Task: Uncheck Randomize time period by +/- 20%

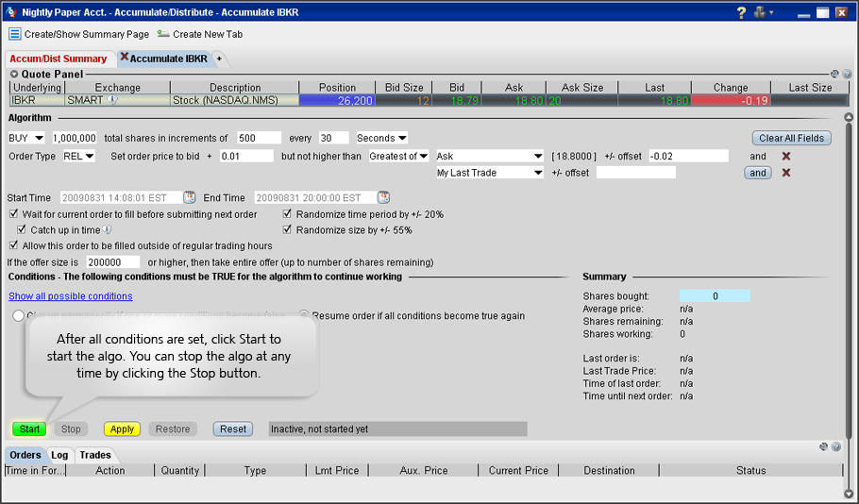Action: click(288, 214)
